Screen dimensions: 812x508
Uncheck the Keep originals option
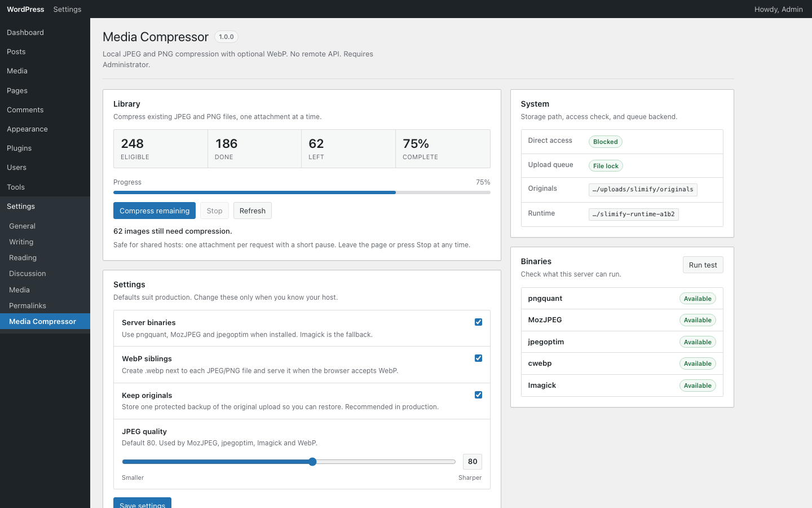pyautogui.click(x=478, y=395)
